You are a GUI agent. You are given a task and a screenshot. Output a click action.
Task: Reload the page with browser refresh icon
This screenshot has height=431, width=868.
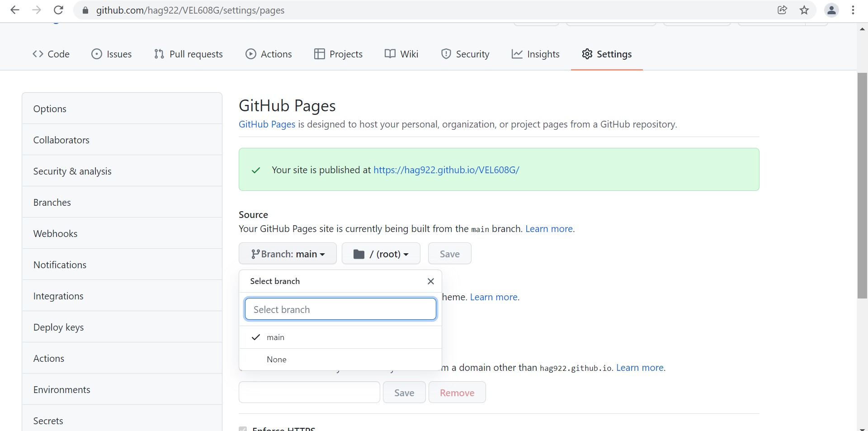click(x=58, y=10)
